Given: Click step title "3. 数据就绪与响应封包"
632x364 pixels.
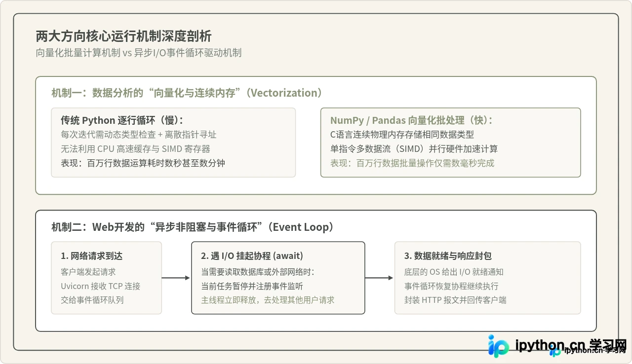Looking at the screenshot, I should (x=448, y=255).
